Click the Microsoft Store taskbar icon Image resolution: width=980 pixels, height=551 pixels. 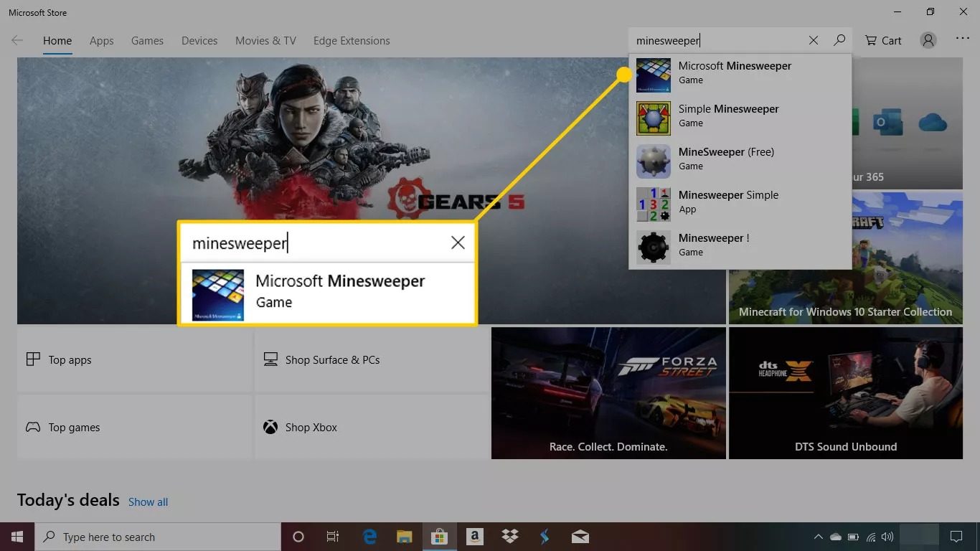439,537
